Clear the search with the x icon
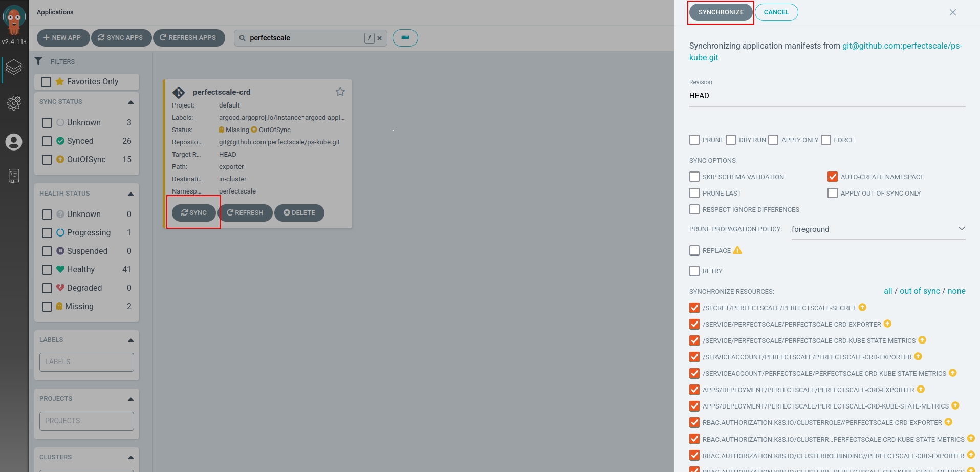The height and width of the screenshot is (472, 980). click(379, 37)
